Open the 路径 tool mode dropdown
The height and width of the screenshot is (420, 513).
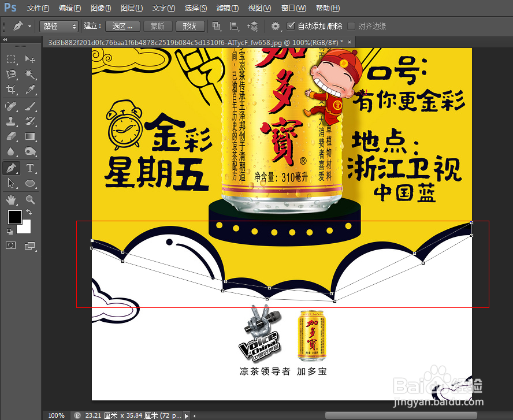click(58, 26)
